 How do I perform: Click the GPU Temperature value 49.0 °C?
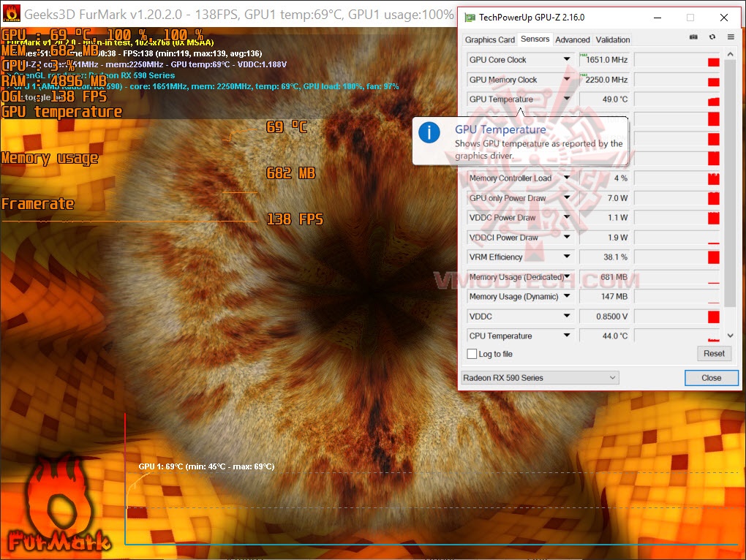point(604,99)
